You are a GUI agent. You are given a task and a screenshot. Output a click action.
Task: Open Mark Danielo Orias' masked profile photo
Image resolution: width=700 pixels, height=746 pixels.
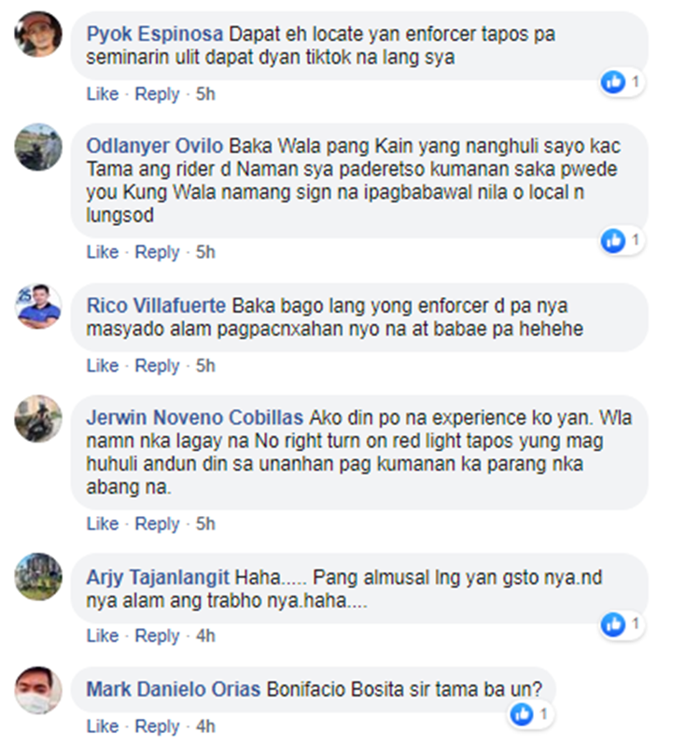tap(38, 690)
